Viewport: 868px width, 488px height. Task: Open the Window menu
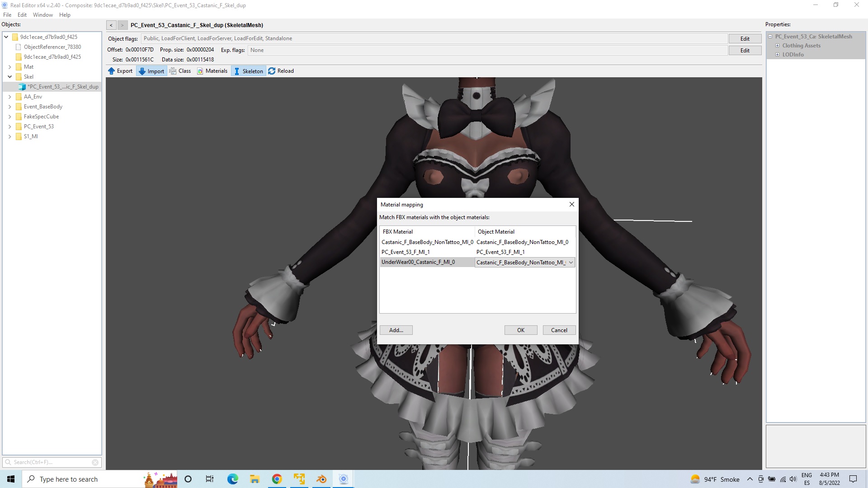point(42,15)
